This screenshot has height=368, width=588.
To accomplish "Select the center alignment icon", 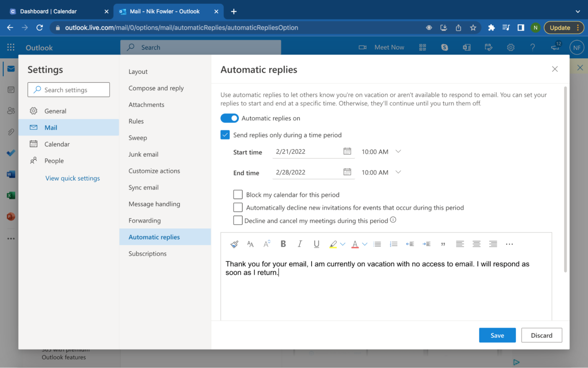I will coord(476,244).
